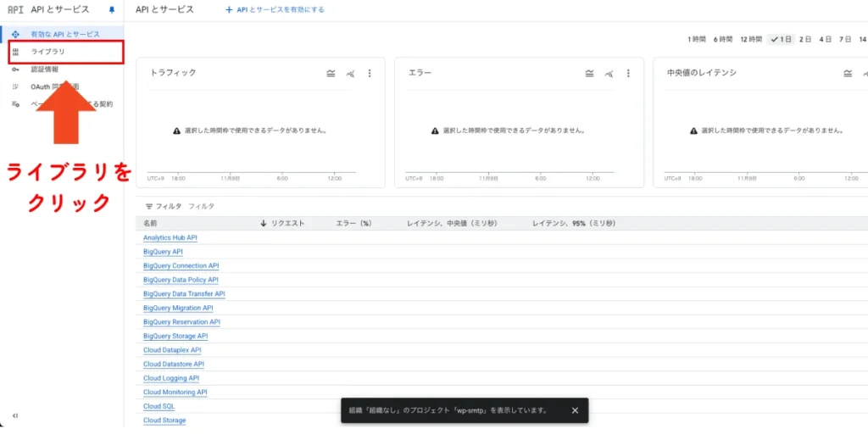
Task: Dismiss the wp-smtp project notification
Action: tap(575, 410)
